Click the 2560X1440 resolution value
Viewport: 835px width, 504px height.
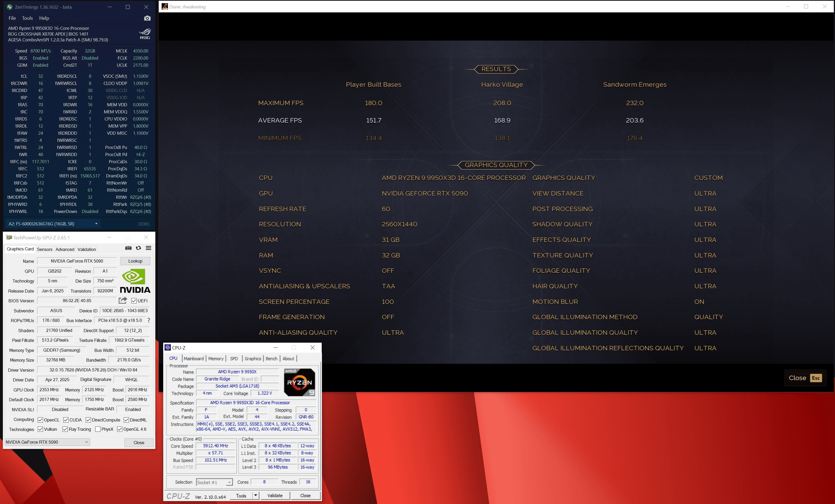[x=399, y=224]
